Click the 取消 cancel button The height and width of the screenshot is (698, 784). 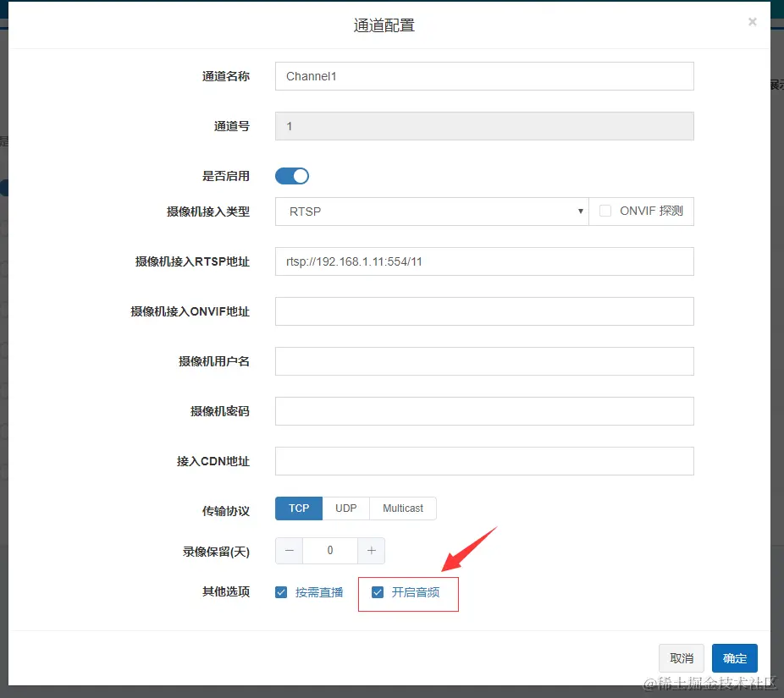click(682, 657)
